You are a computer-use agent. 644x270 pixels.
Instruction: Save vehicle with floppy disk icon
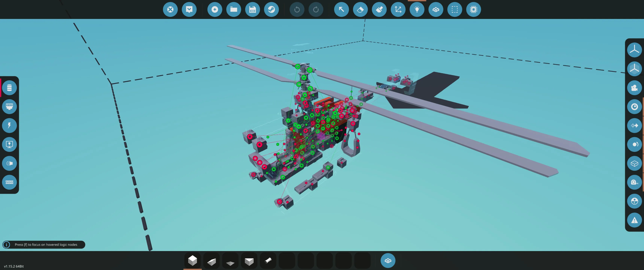(253, 10)
